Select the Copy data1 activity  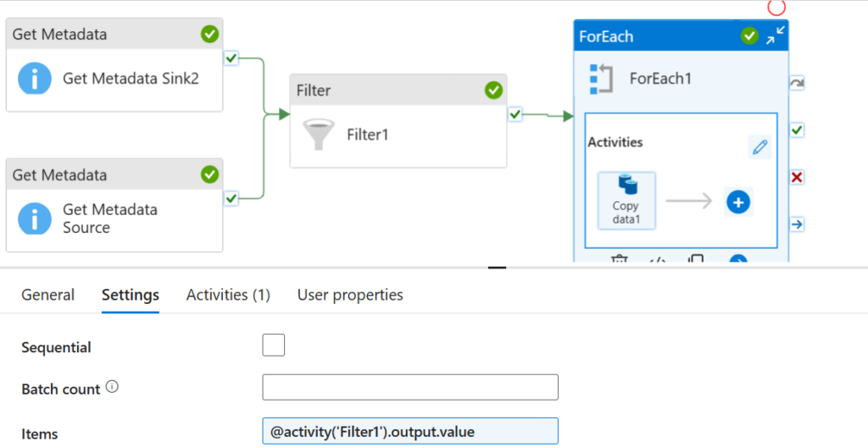[626, 199]
